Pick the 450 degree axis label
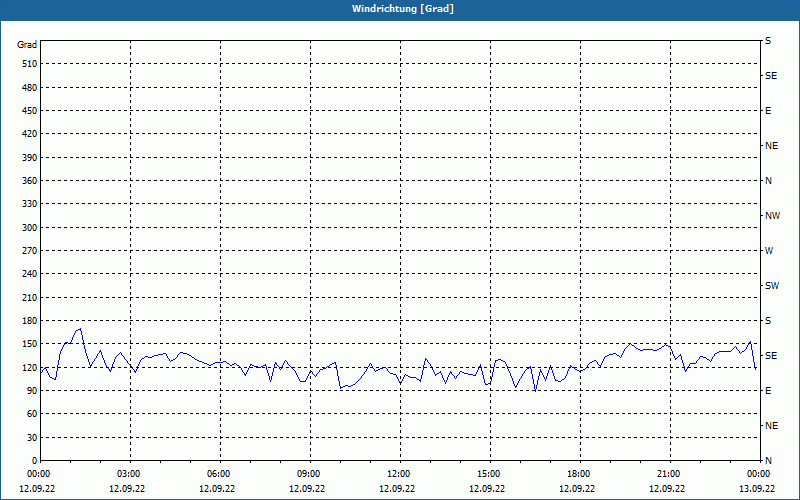 coord(30,111)
